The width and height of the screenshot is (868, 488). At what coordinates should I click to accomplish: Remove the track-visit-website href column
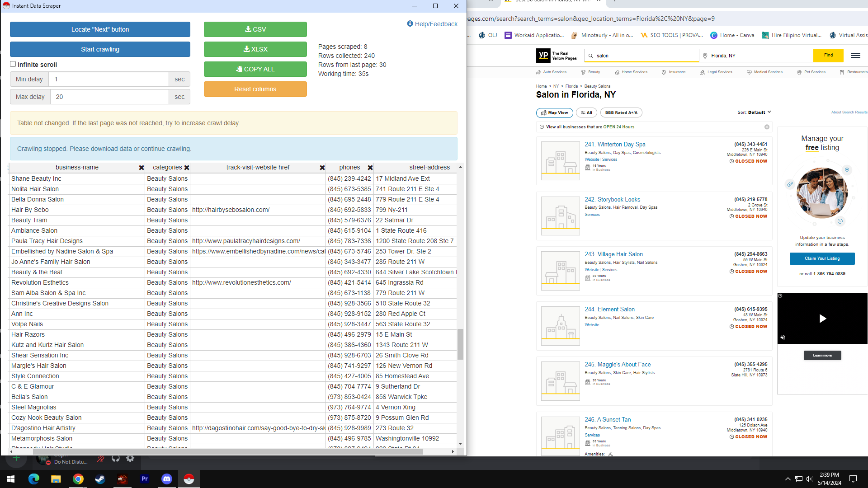322,168
